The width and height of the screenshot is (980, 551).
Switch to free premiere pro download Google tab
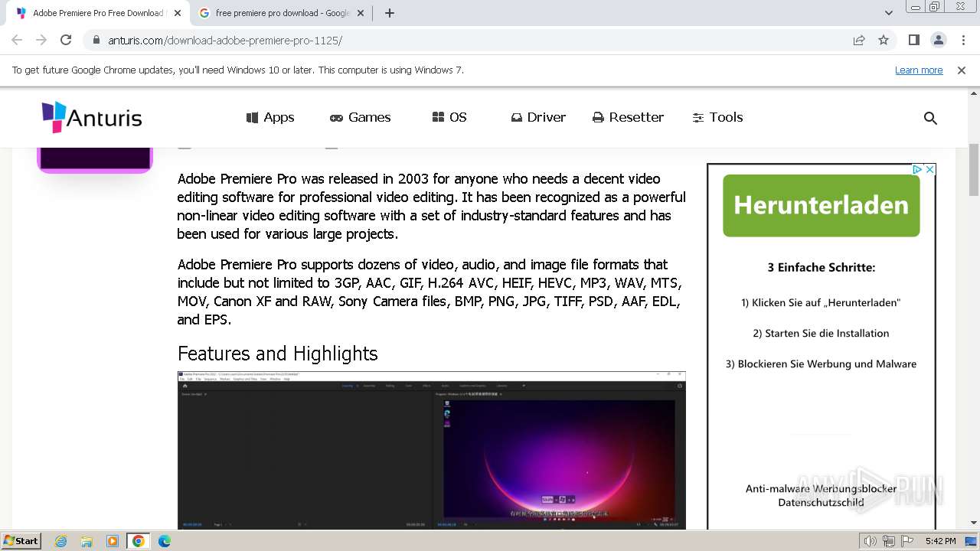coord(281,13)
